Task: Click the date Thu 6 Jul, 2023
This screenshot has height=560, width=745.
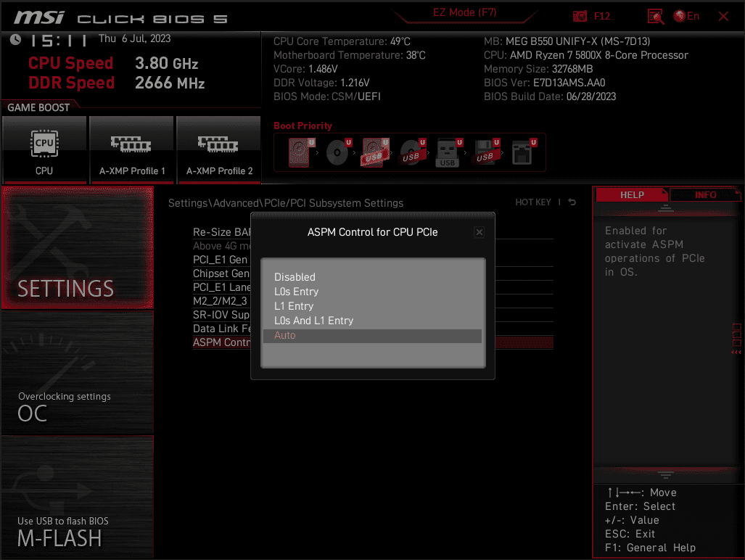Action: [x=134, y=38]
